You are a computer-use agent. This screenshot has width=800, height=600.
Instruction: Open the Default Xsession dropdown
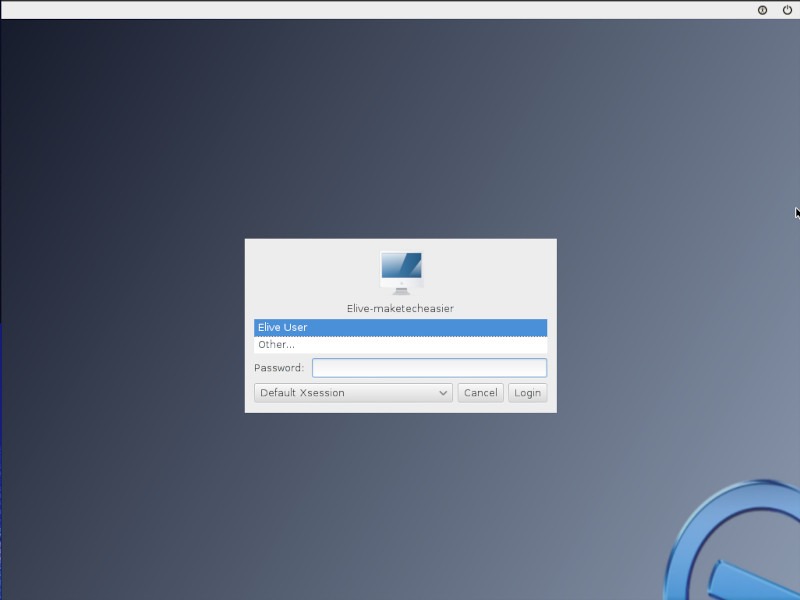tap(352, 392)
